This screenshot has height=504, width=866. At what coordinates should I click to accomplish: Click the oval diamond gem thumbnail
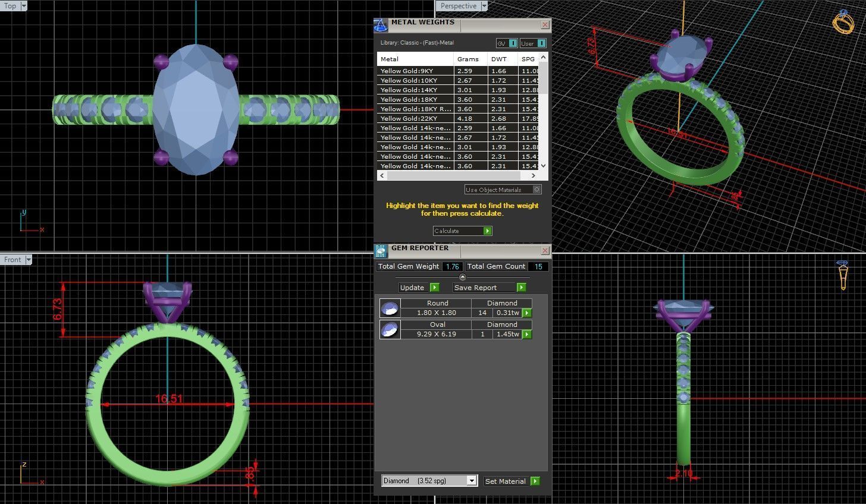(390, 329)
